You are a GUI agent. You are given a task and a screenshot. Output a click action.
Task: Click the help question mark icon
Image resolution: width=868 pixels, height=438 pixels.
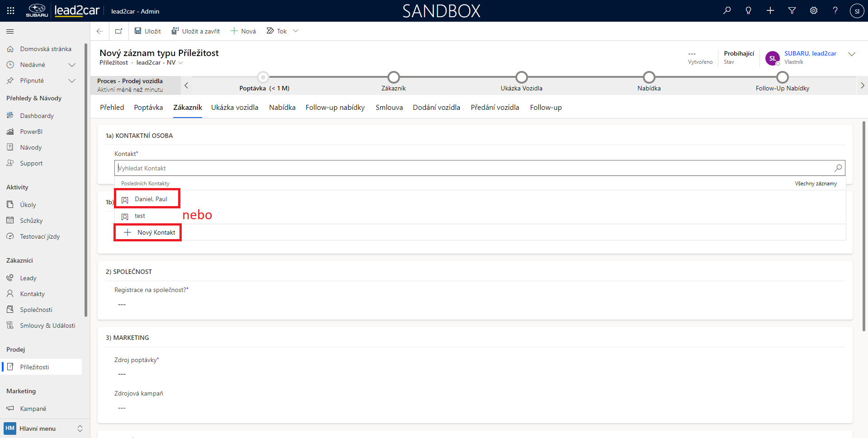point(835,11)
